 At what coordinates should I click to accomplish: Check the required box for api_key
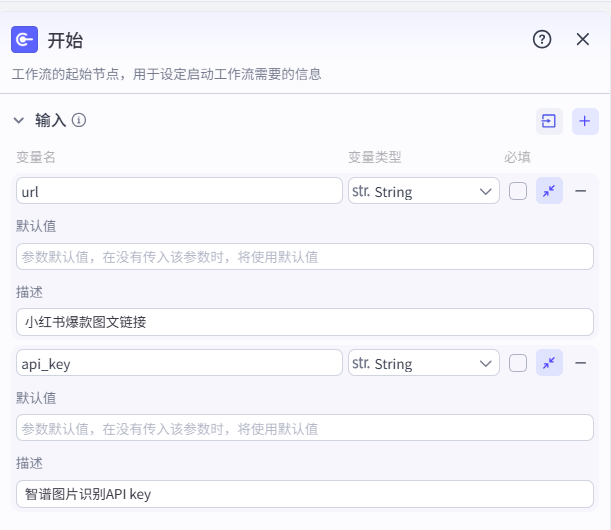point(518,363)
